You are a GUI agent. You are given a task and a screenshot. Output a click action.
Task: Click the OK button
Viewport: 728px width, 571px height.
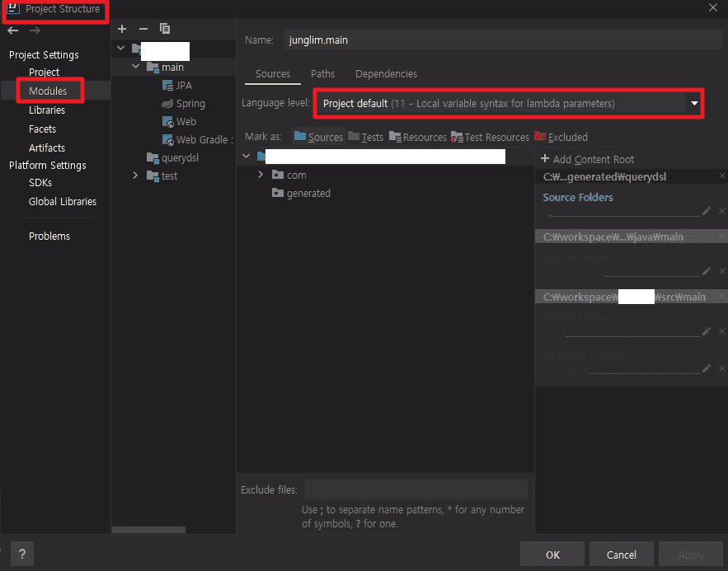coord(552,555)
